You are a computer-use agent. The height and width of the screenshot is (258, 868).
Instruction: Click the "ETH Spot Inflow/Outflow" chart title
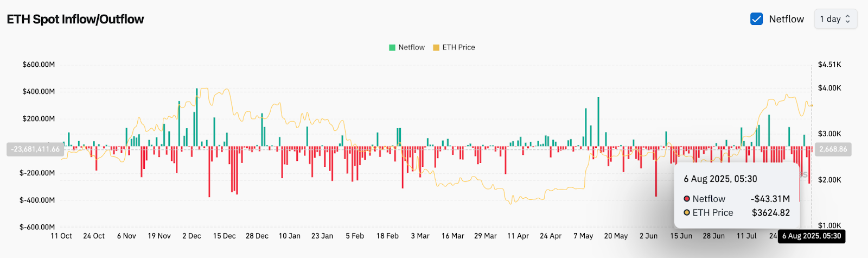point(75,20)
